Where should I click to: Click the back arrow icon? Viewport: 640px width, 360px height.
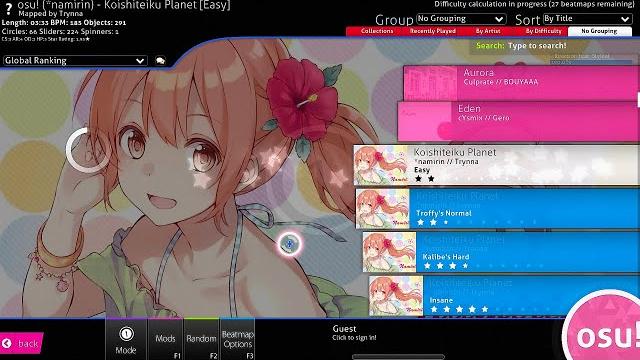[x=7, y=344]
